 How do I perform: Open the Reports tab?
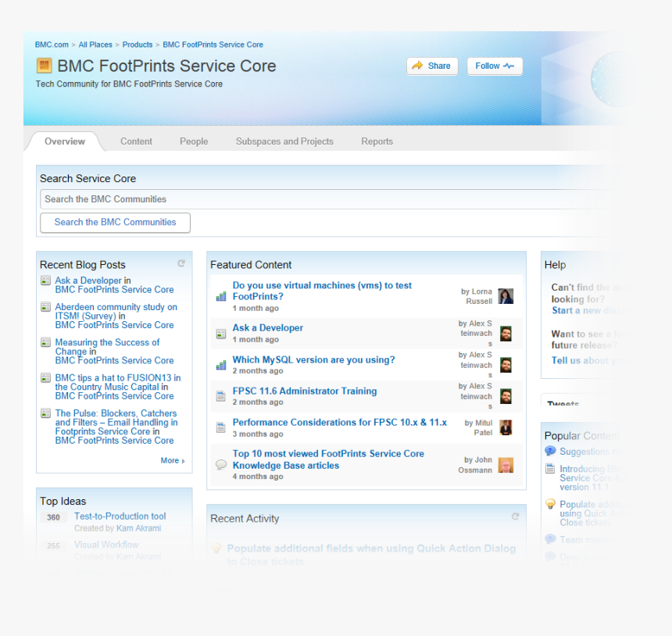coord(377,141)
